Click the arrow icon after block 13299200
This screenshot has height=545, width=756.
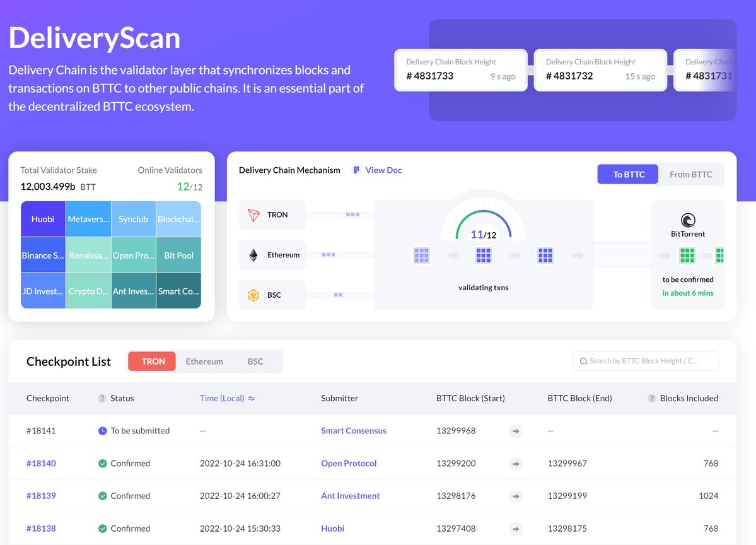point(516,464)
